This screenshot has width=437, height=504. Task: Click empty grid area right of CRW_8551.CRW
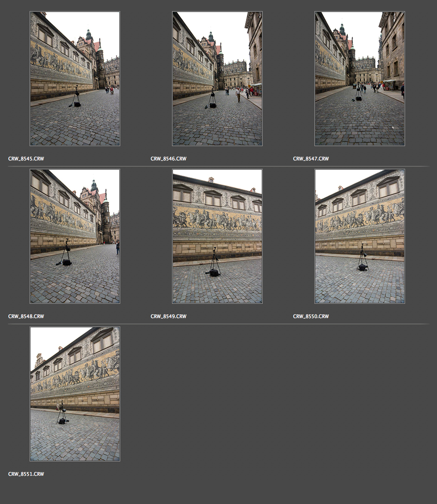click(277, 393)
